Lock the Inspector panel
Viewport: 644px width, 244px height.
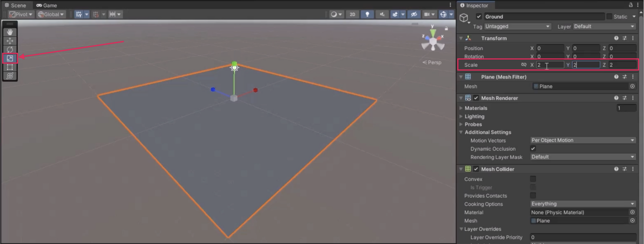coord(630,5)
